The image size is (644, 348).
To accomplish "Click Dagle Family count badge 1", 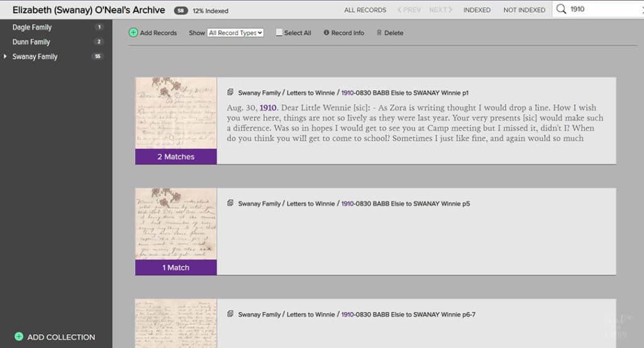I will pos(99,27).
